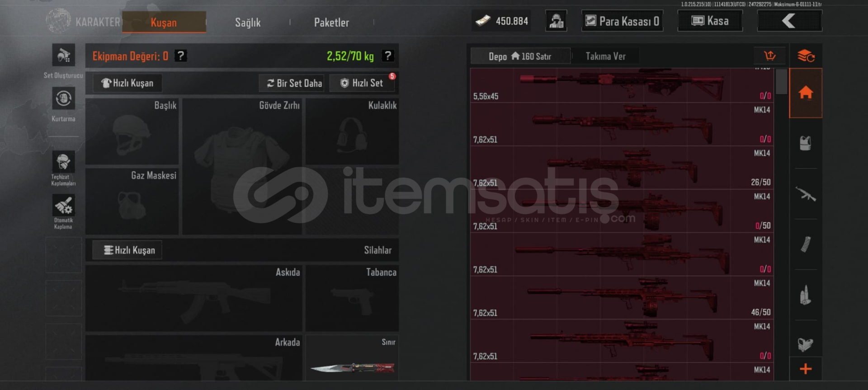Open the stack sort icon above sidebar
Image resolution: width=868 pixels, height=390 pixels.
click(806, 56)
